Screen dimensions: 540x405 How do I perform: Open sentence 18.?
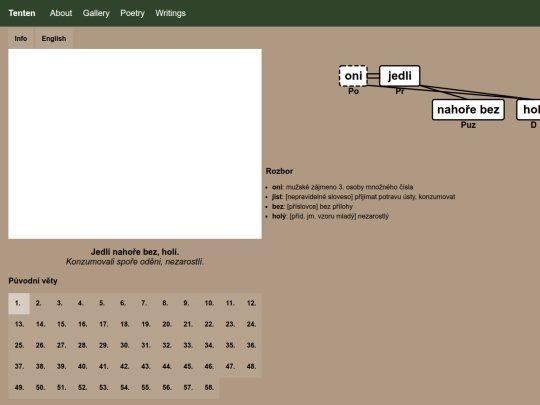click(x=124, y=324)
